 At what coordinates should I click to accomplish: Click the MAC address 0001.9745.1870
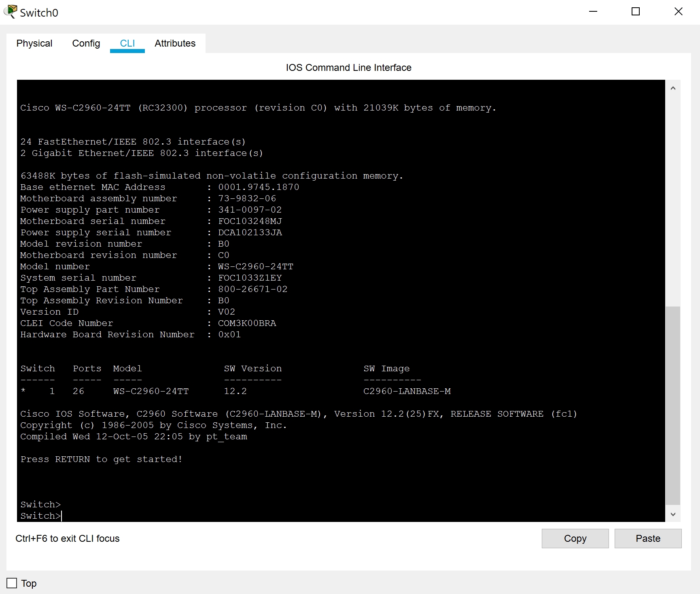pos(259,187)
